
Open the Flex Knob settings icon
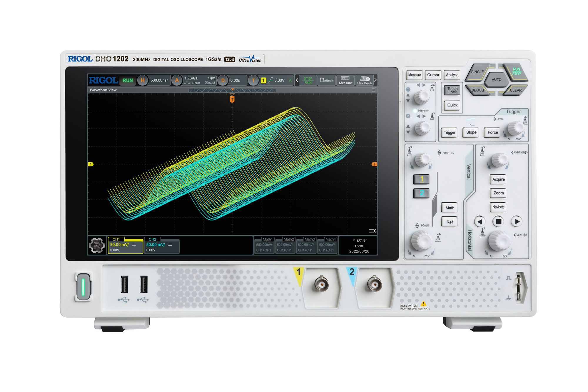point(365,78)
